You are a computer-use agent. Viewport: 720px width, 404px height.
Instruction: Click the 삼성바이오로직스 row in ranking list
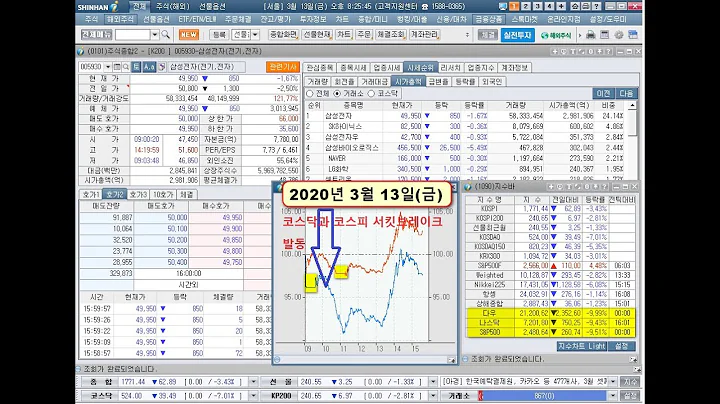466,148
